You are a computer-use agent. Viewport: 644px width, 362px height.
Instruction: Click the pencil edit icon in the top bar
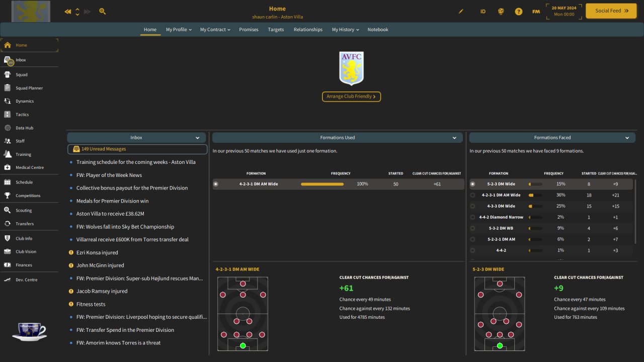(x=461, y=11)
